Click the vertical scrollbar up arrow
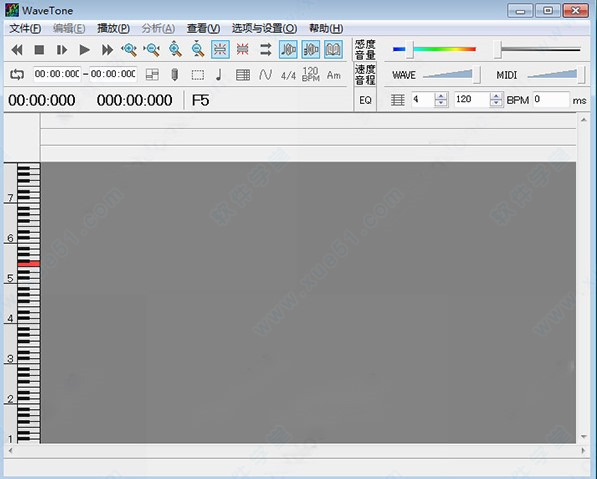This screenshot has width=597, height=479. click(x=584, y=120)
